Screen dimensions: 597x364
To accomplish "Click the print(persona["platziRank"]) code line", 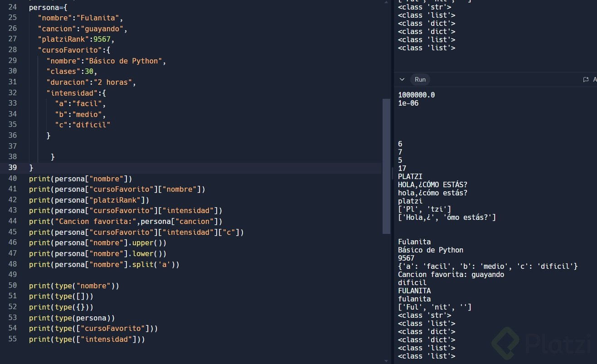I will point(89,200).
